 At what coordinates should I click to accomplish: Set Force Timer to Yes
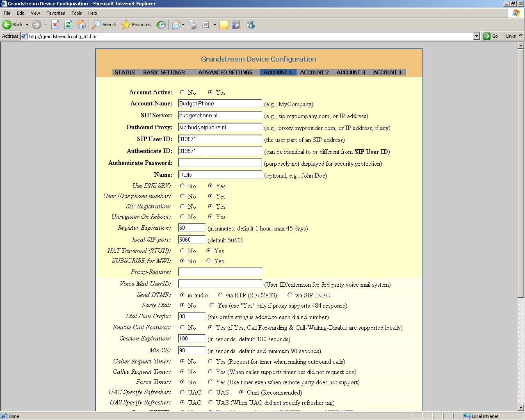210,382
